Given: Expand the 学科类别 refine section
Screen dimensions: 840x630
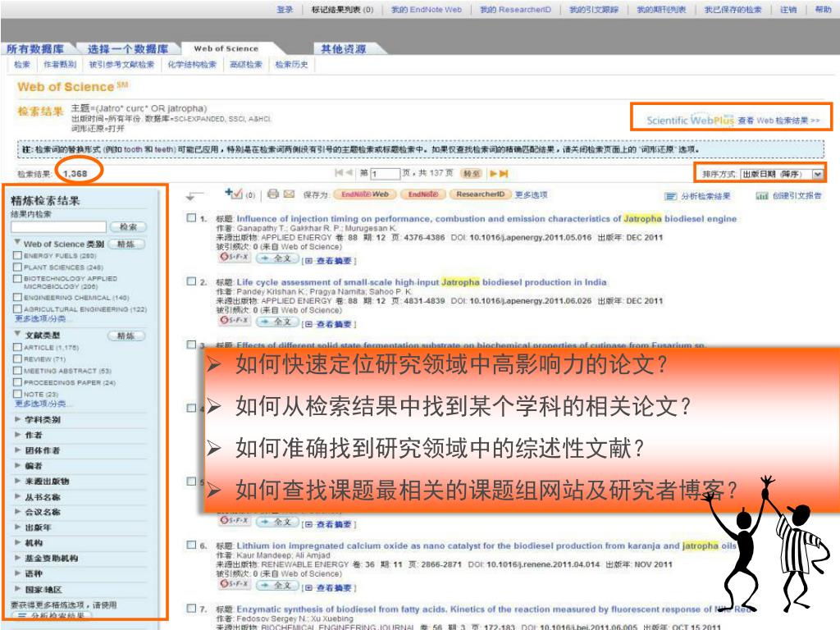Looking at the screenshot, I should (18, 419).
